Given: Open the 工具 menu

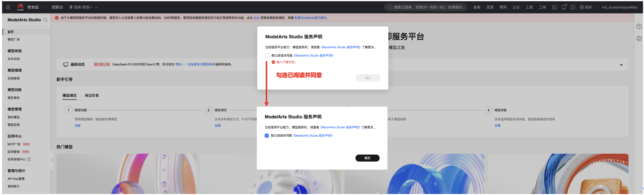Looking at the screenshot, I should 529,7.
